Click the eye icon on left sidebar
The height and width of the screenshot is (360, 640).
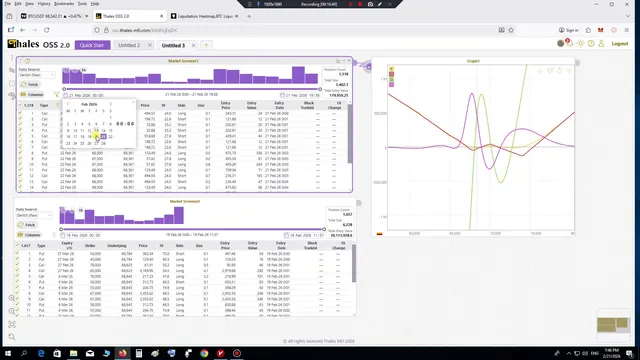(11, 95)
